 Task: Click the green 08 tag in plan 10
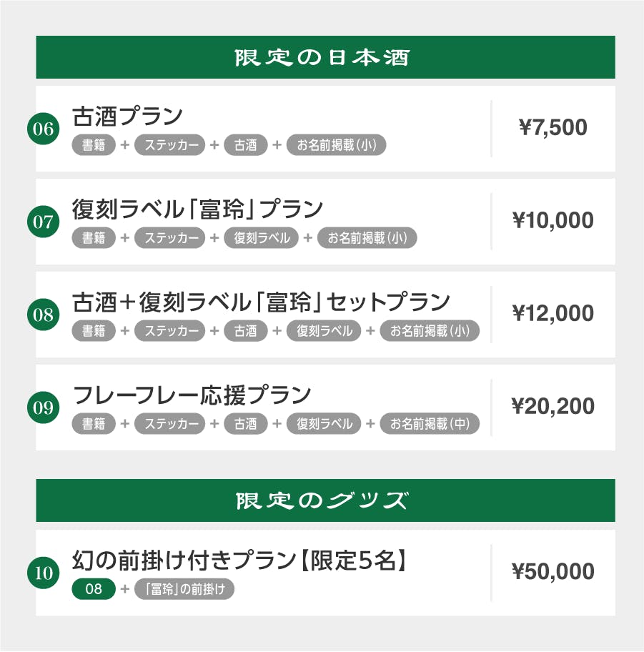[94, 590]
